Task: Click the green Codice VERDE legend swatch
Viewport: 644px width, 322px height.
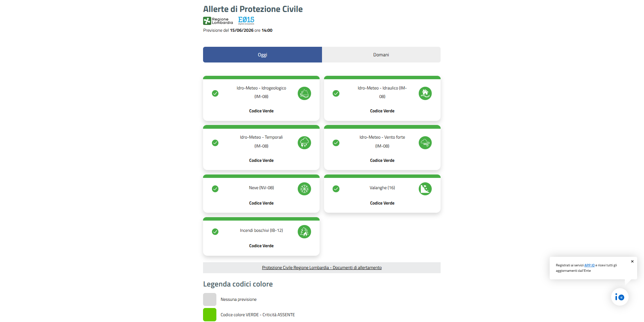Action: point(210,315)
